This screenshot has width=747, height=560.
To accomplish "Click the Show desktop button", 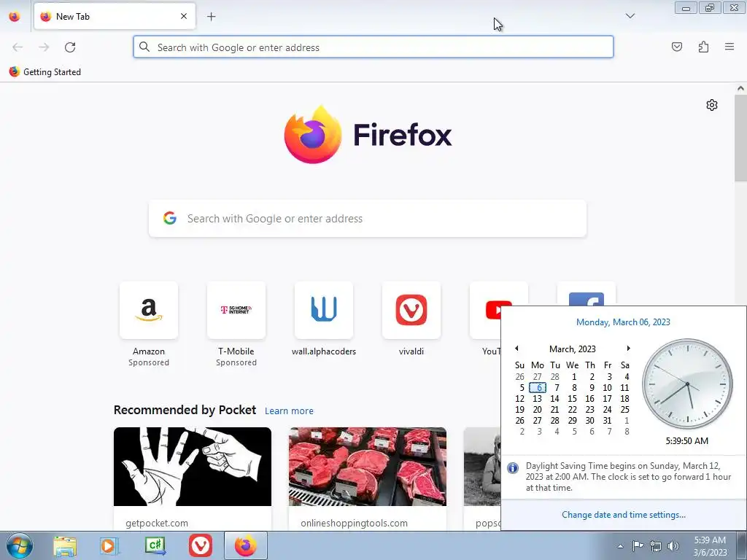I will click(x=742, y=545).
